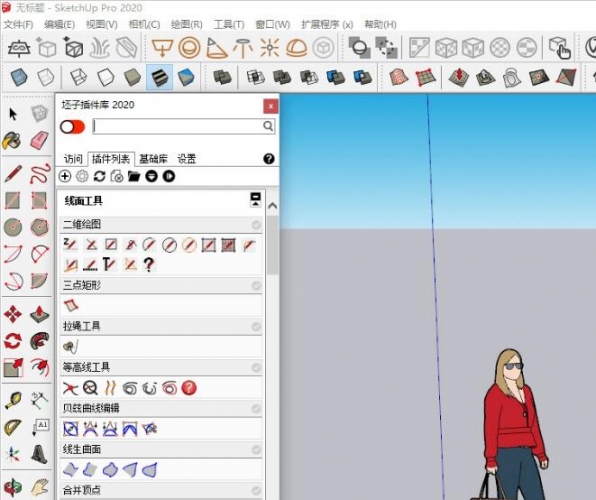Click the plugin list vertical scrollbar
The image size is (596, 500).
[272, 245]
